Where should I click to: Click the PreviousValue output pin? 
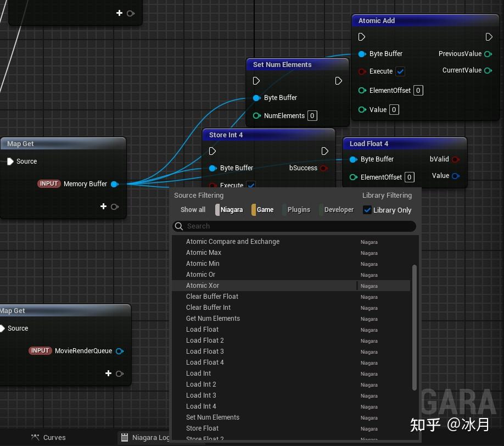click(488, 54)
